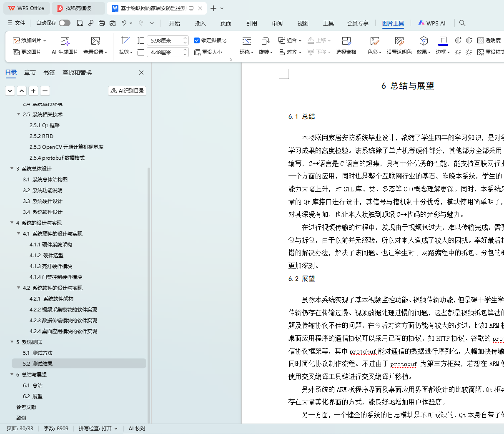Click the print icon in quick toolbar
This screenshot has height=434, width=504.
click(x=102, y=23)
